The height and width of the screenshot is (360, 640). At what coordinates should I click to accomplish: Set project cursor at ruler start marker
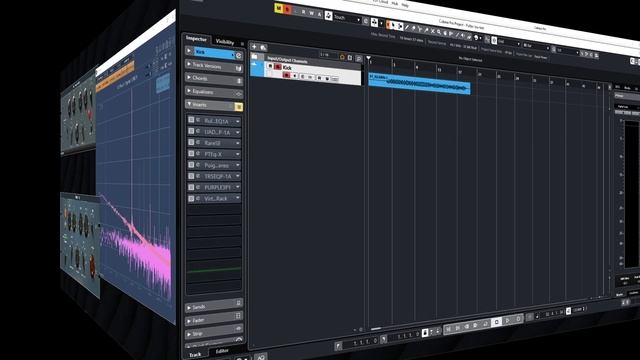[369, 59]
